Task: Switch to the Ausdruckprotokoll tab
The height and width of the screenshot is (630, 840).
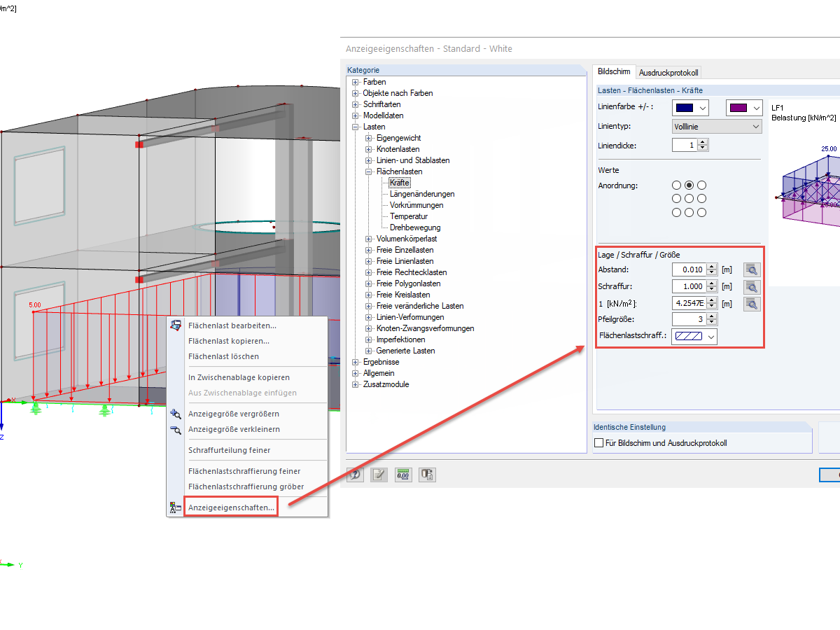Action: (668, 72)
